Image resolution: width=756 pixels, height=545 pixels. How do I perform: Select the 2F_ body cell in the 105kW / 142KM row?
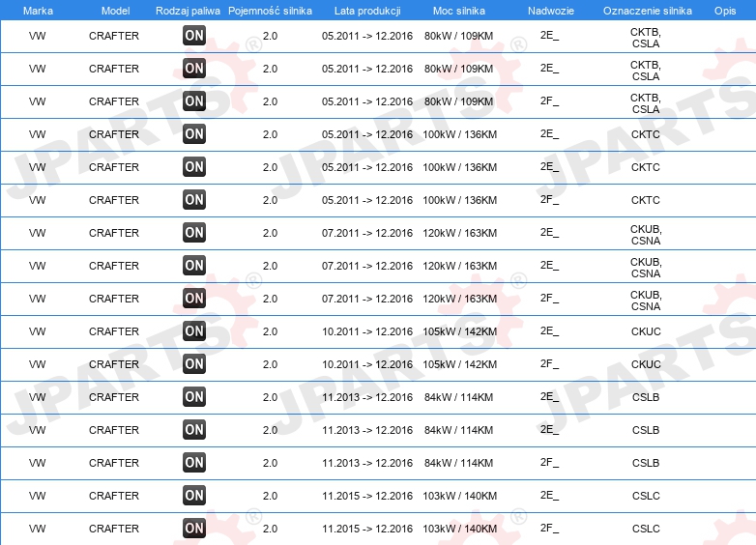(550, 363)
